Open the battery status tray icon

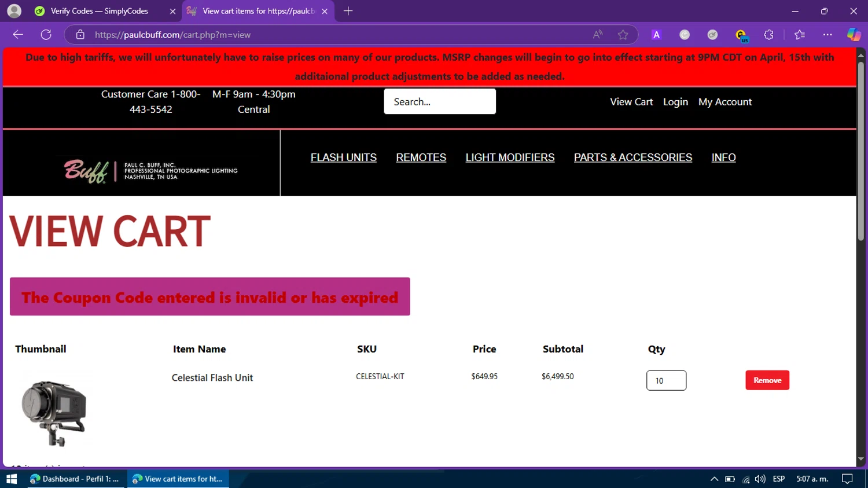pyautogui.click(x=730, y=479)
